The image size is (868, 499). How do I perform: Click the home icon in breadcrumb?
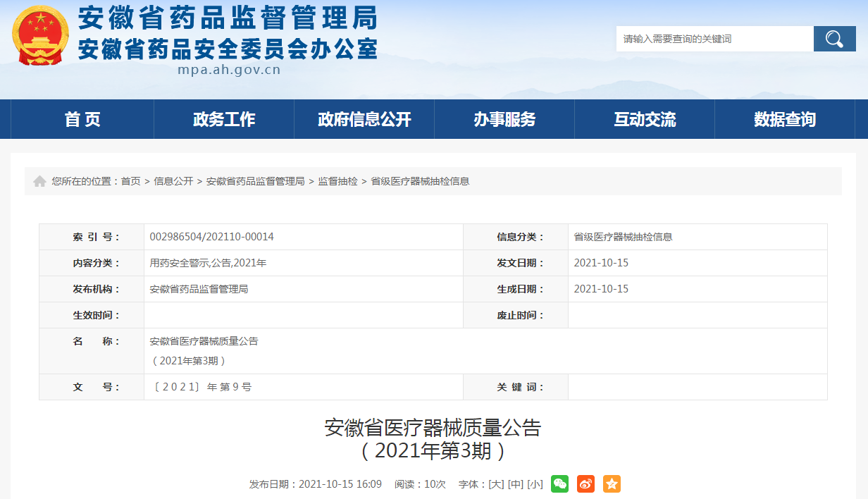pos(39,181)
